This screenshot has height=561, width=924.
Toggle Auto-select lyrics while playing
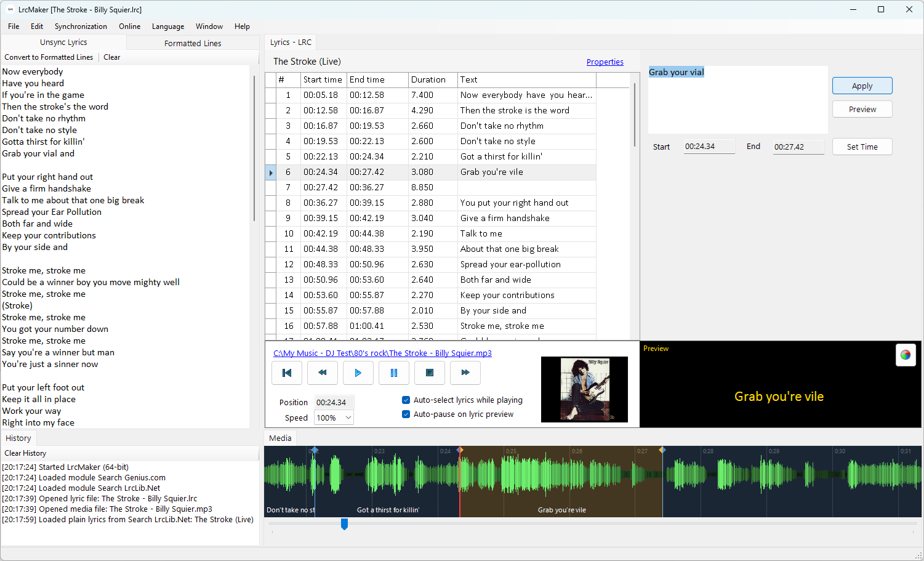(462, 400)
